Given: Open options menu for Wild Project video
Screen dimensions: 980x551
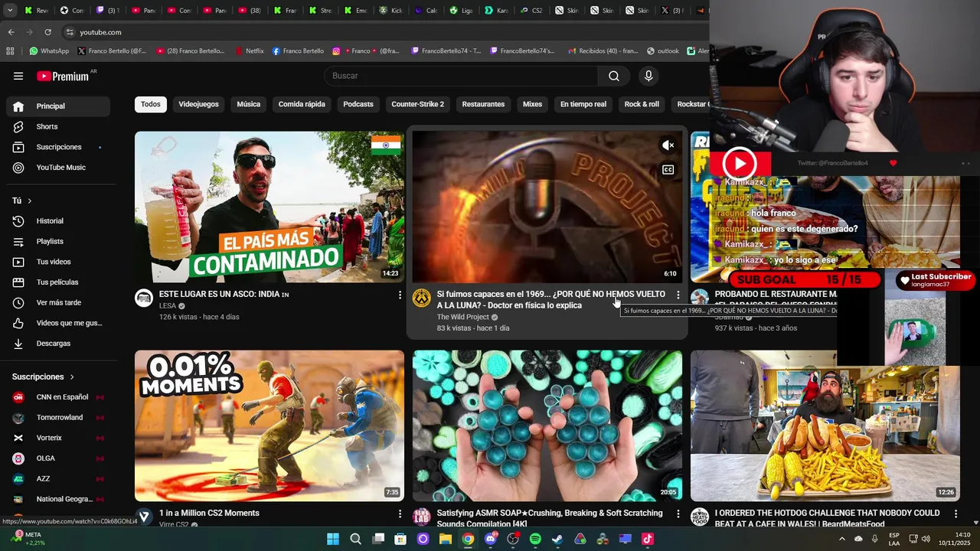Looking at the screenshot, I should 678,295.
